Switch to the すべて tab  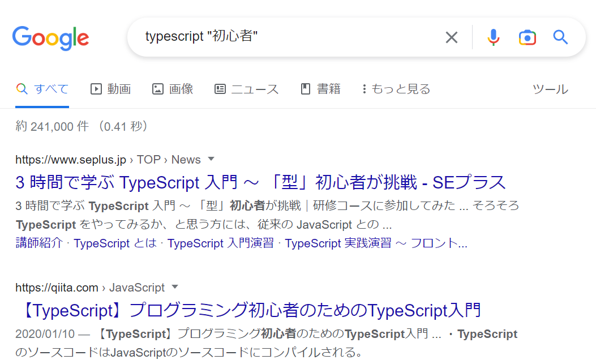[x=42, y=88]
